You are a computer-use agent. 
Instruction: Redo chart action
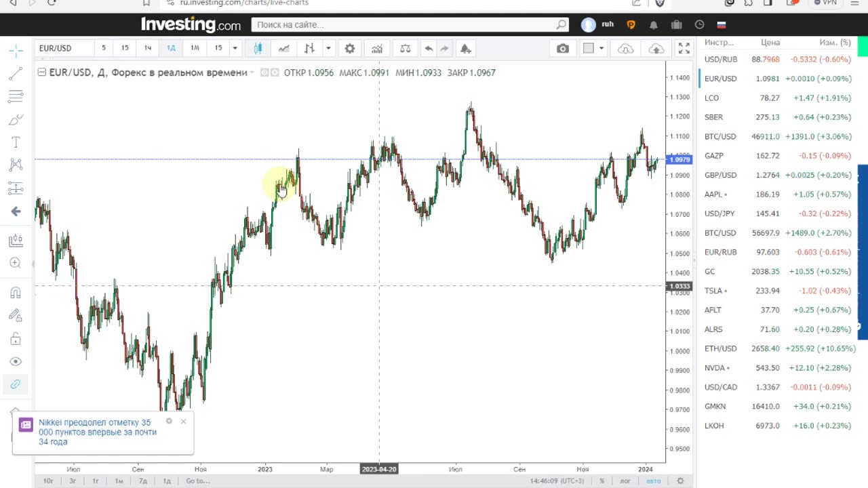point(444,48)
